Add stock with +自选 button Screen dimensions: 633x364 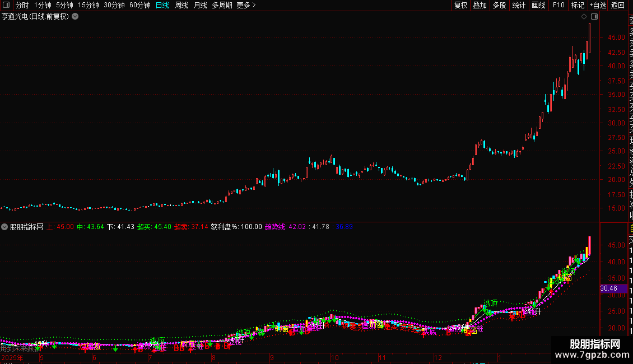pos(598,5)
